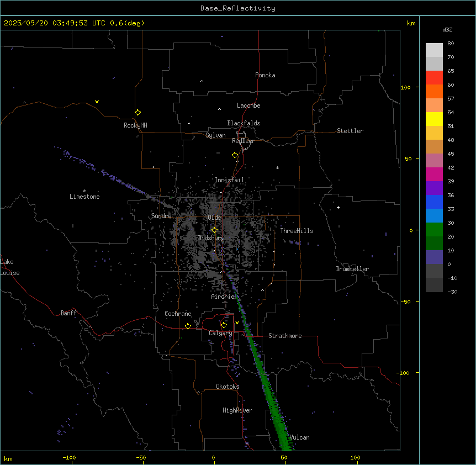Pick the magenta 39 dBZ legend swatch

pyautogui.click(x=434, y=174)
